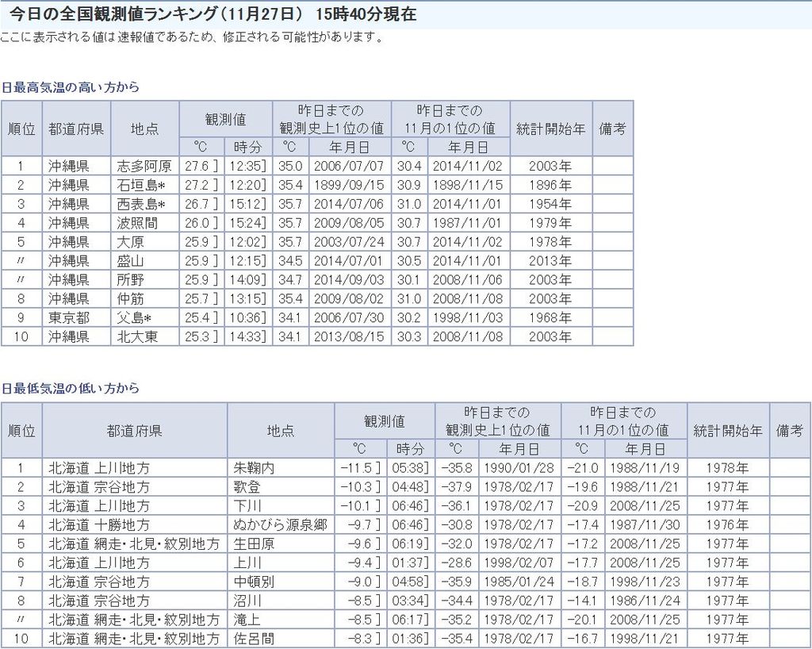Select the 1976年 statistics start year

pos(728,524)
